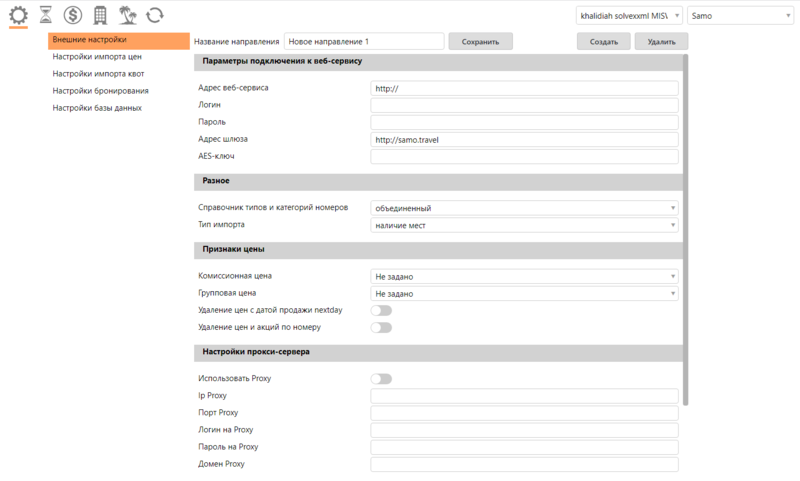Open the hourglass icon section
Image resolution: width=800 pixels, height=481 pixels.
click(46, 15)
